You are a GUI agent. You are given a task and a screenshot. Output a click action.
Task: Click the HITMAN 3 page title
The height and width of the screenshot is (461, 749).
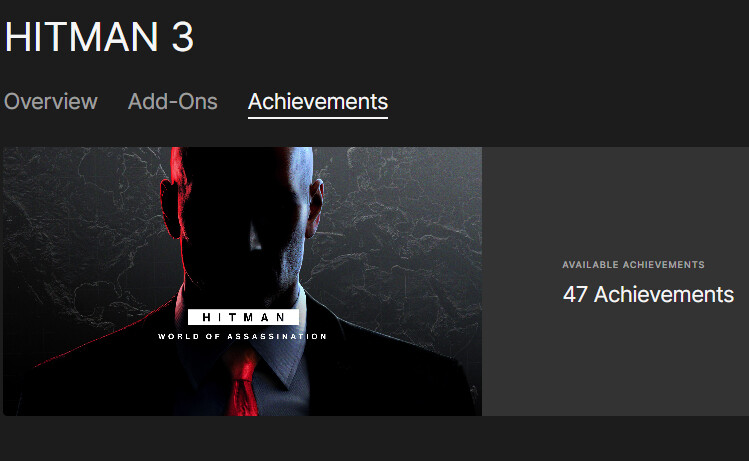(99, 36)
